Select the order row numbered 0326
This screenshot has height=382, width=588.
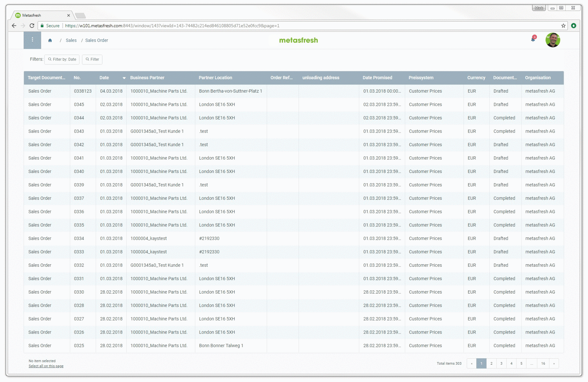(294, 332)
